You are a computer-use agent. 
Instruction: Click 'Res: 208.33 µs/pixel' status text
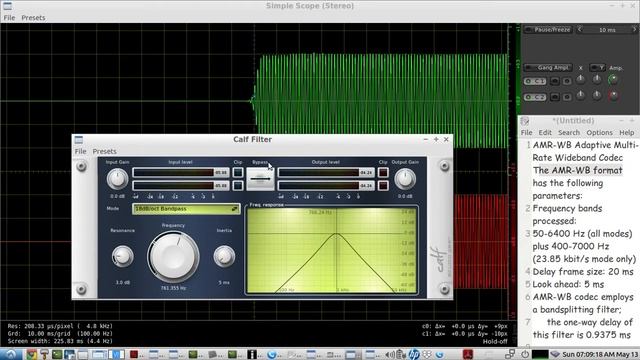[60, 326]
